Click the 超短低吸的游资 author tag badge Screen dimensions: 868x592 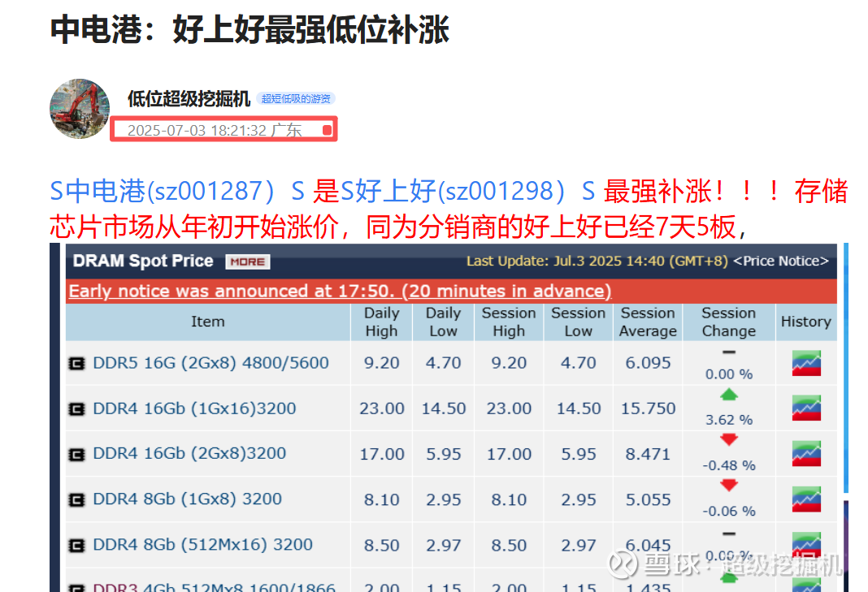296,98
